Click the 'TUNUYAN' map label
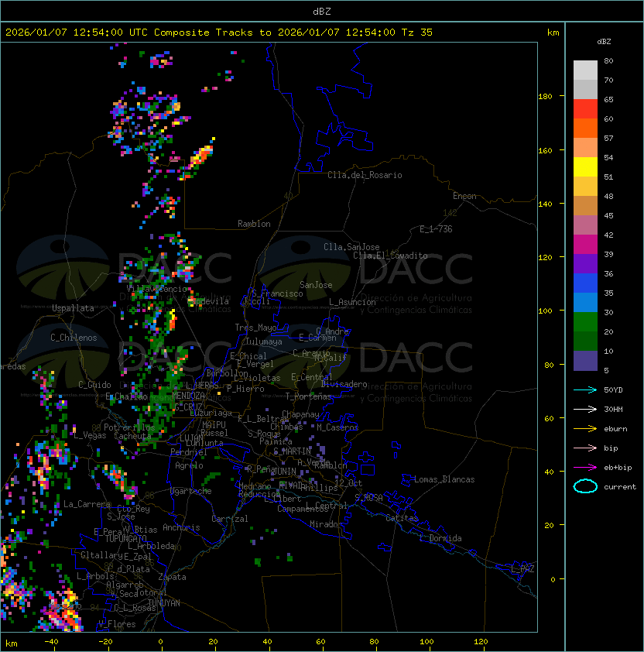 pos(164,603)
